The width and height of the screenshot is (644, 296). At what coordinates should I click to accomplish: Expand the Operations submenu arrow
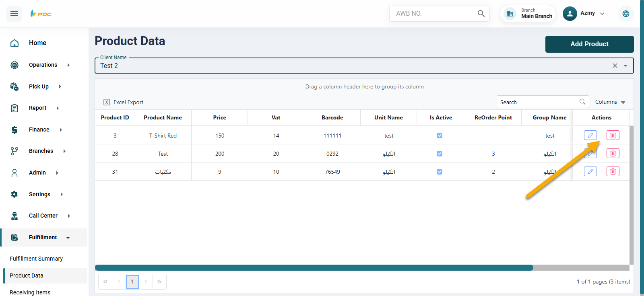point(68,65)
